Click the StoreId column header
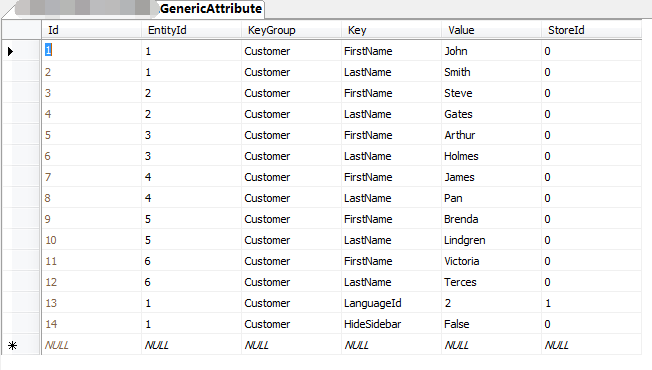This screenshot has height=370, width=652. (x=591, y=30)
